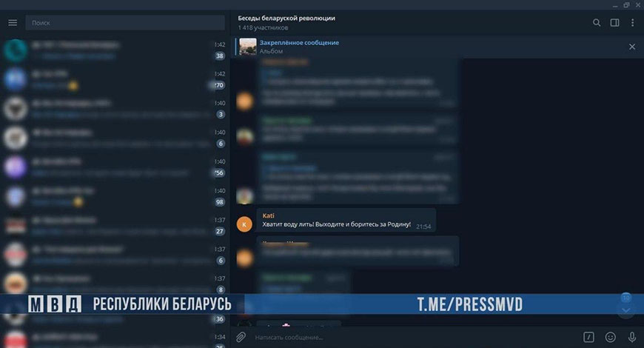Open the three-dot chat options menu

click(x=632, y=23)
